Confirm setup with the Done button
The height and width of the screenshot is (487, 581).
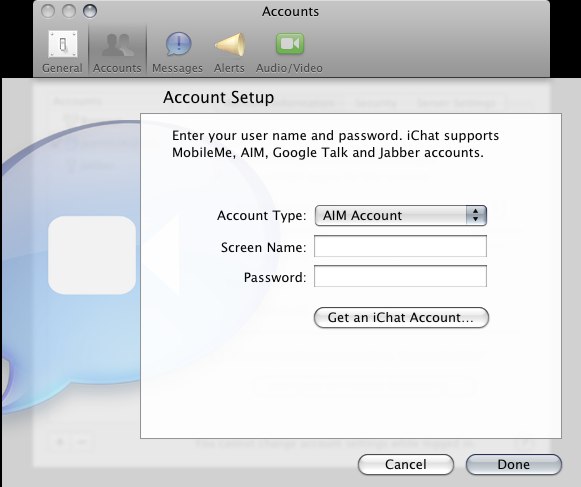[514, 464]
